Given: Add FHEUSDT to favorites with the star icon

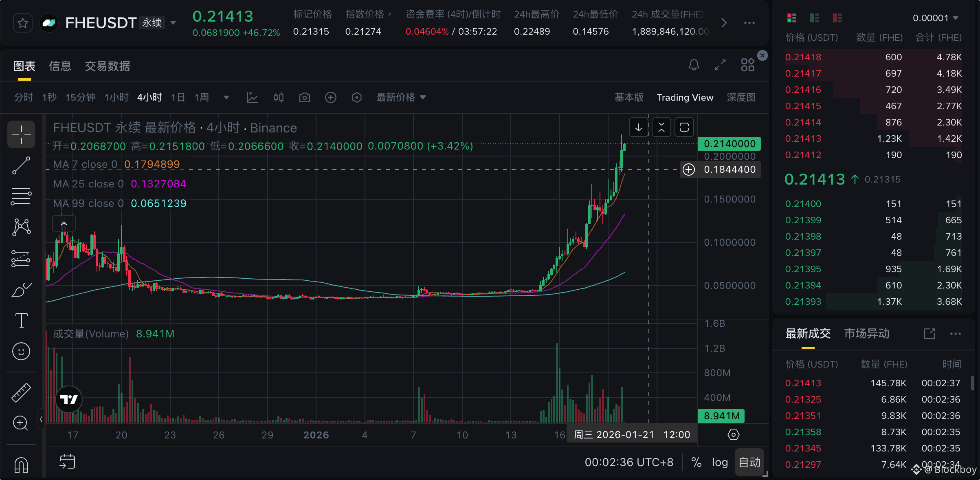Looking at the screenshot, I should pyautogui.click(x=23, y=23).
